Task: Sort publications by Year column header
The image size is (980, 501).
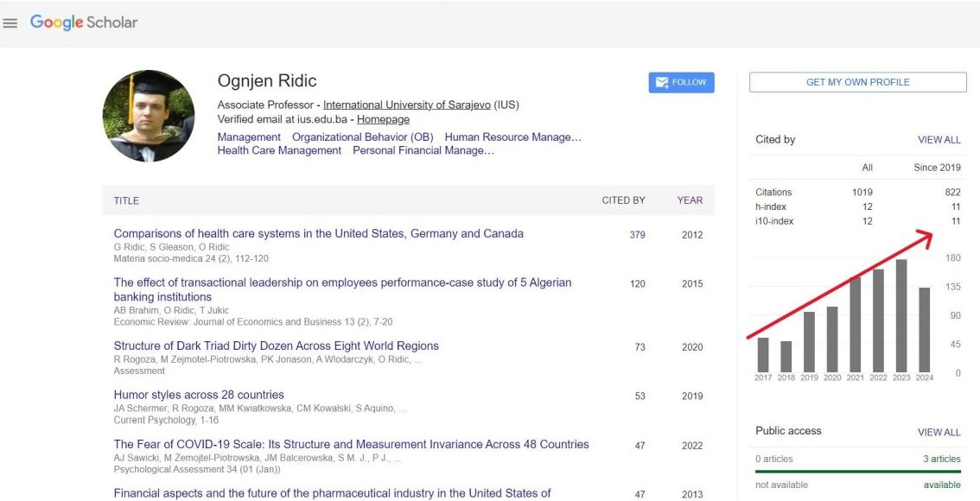Action: [690, 200]
